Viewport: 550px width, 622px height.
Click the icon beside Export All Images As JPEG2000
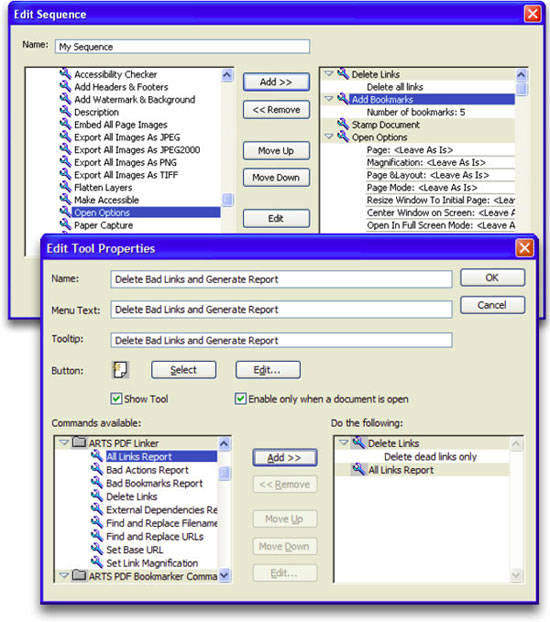click(x=65, y=149)
